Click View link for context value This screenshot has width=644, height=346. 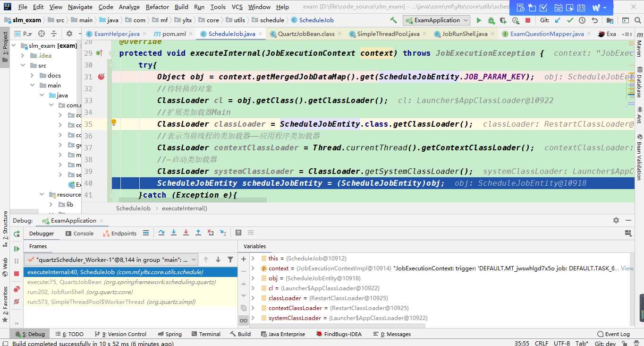coord(627,268)
